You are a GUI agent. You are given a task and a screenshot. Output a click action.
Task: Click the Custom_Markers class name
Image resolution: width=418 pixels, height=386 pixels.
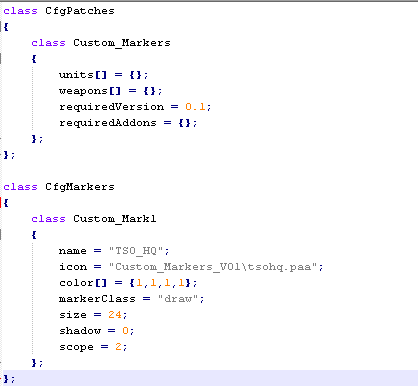[x=122, y=43]
